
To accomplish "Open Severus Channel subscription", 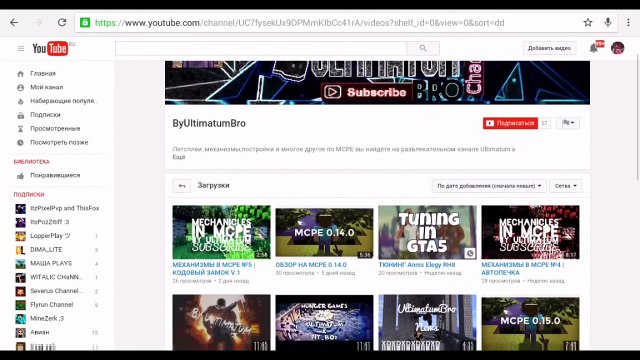I will click(56, 291).
